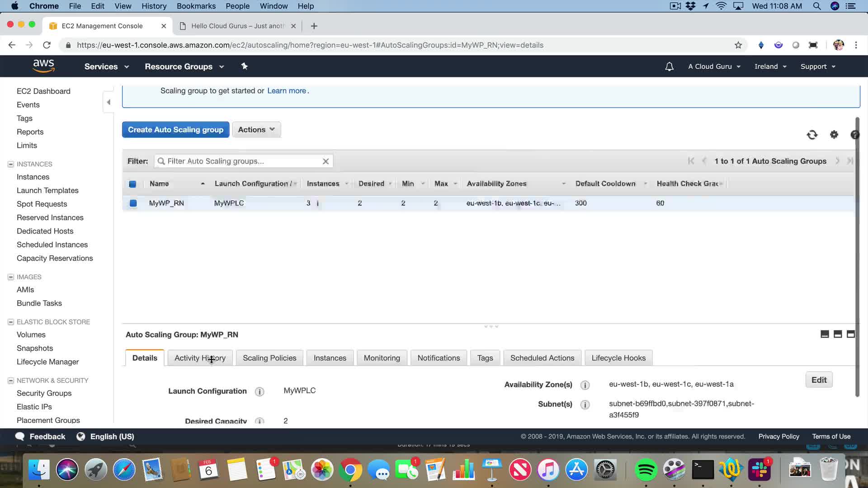Click the pin shortcut icon in navbar
Screen dimensions: 868x488
[245, 66]
